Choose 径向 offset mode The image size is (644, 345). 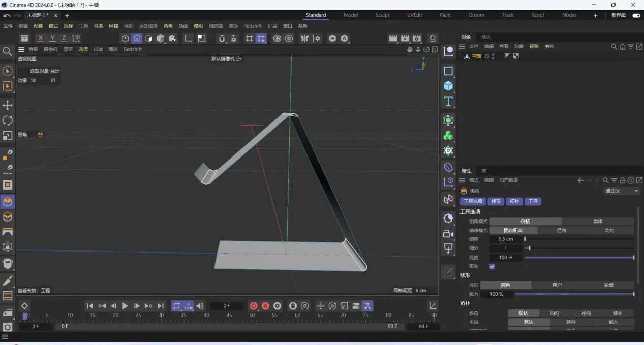(x=561, y=231)
